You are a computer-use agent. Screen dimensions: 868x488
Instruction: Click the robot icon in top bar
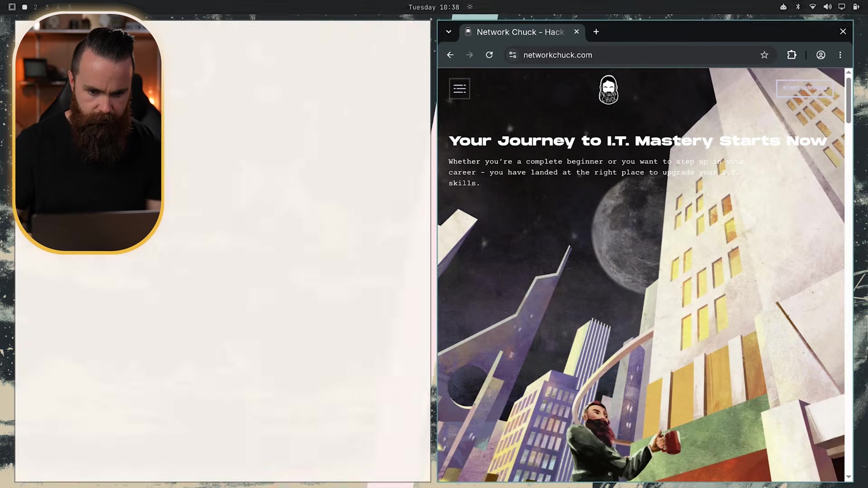click(783, 7)
